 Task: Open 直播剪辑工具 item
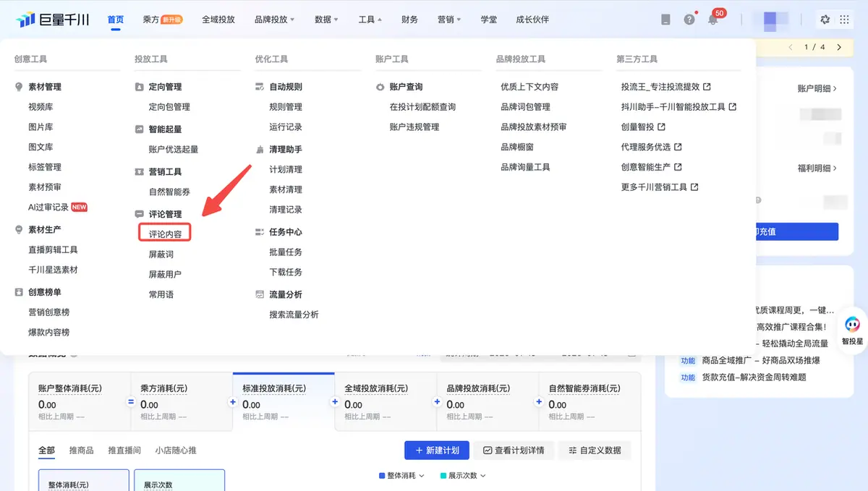pos(53,249)
